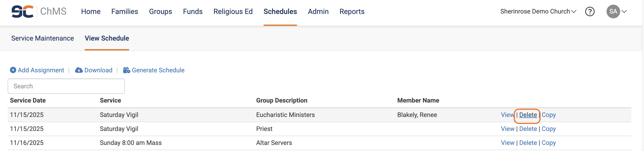
Task: Expand the user account chevron menu
Action: pyautogui.click(x=624, y=11)
